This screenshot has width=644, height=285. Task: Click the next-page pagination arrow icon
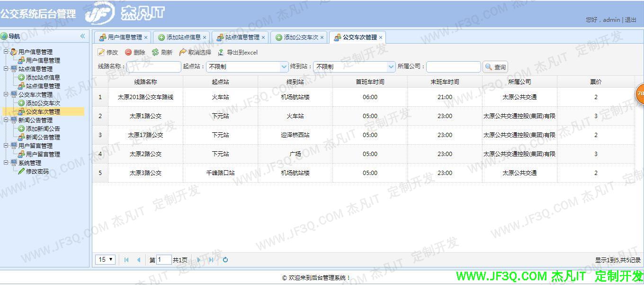coord(199,259)
